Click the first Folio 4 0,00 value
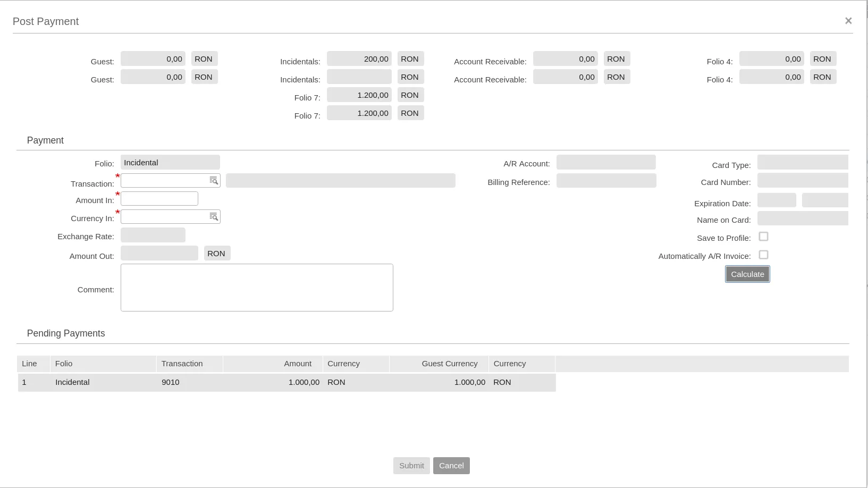Image resolution: width=868 pixels, height=488 pixels. click(772, 58)
